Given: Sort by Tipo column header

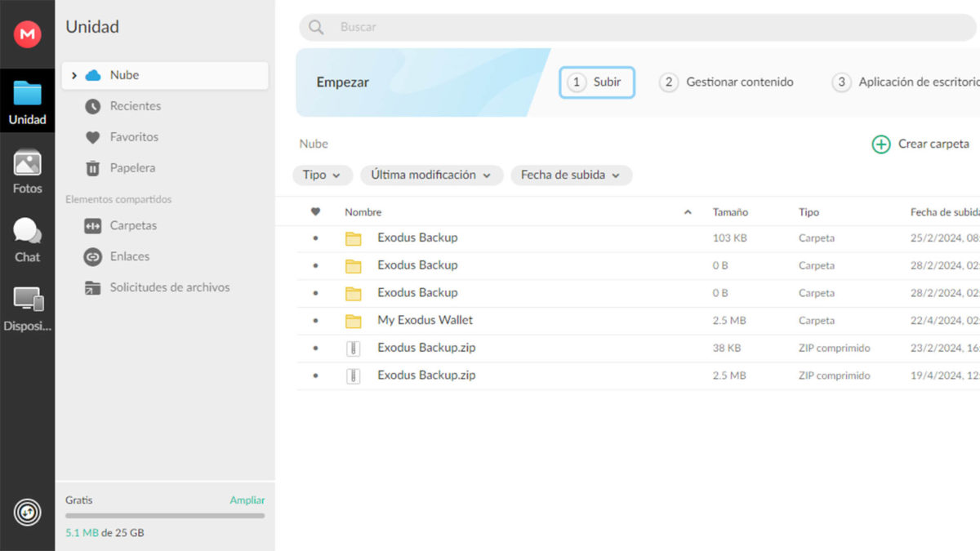Looking at the screenshot, I should 808,212.
